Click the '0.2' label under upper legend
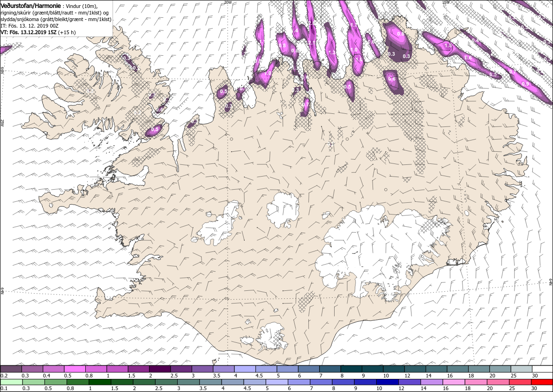Viewport: 553px width, 392px height. pos(4,376)
